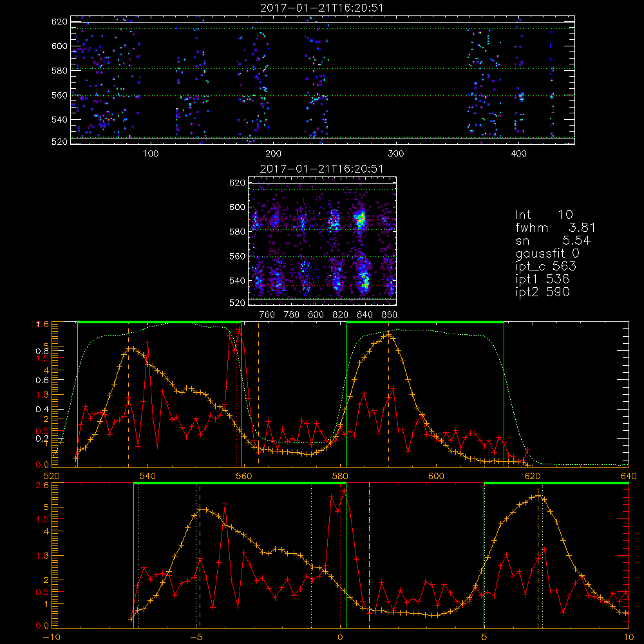
Task: Click the timestamp title above the small square plot
Action: point(322,169)
